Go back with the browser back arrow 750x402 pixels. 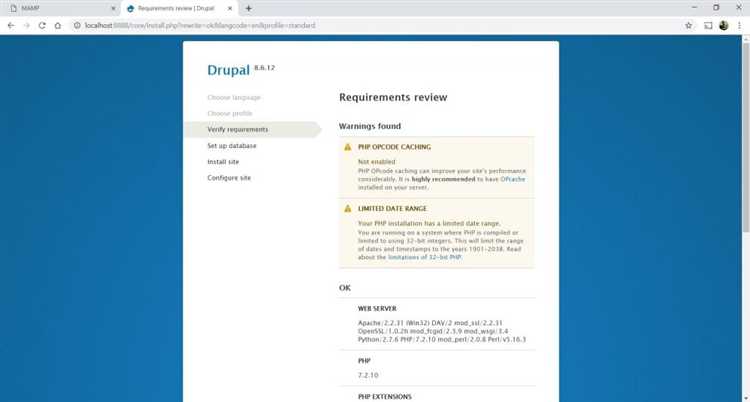[x=11, y=25]
